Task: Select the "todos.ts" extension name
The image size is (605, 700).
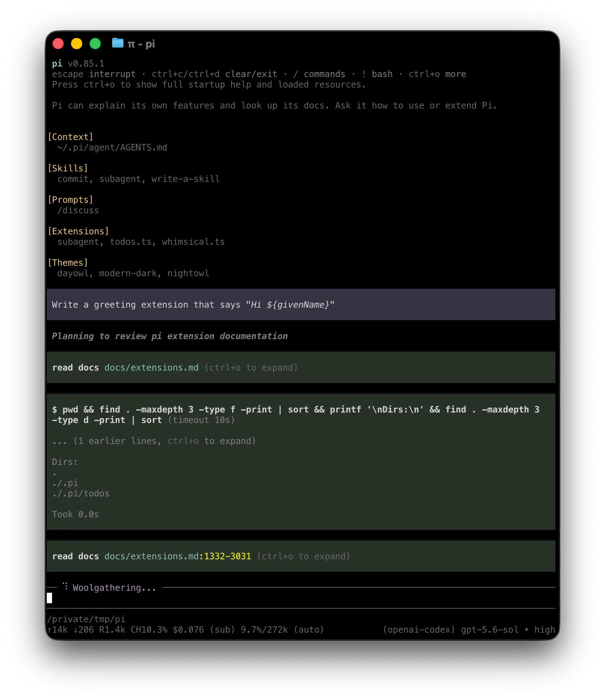Action: (x=131, y=242)
